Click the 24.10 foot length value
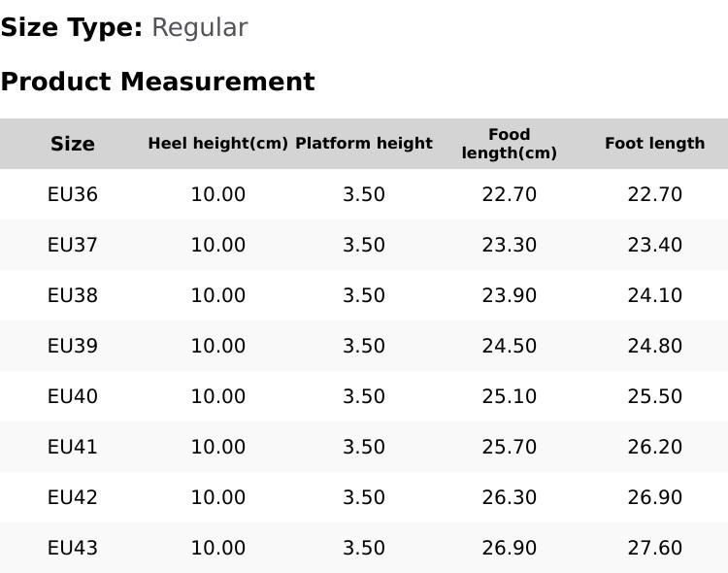 tap(655, 295)
